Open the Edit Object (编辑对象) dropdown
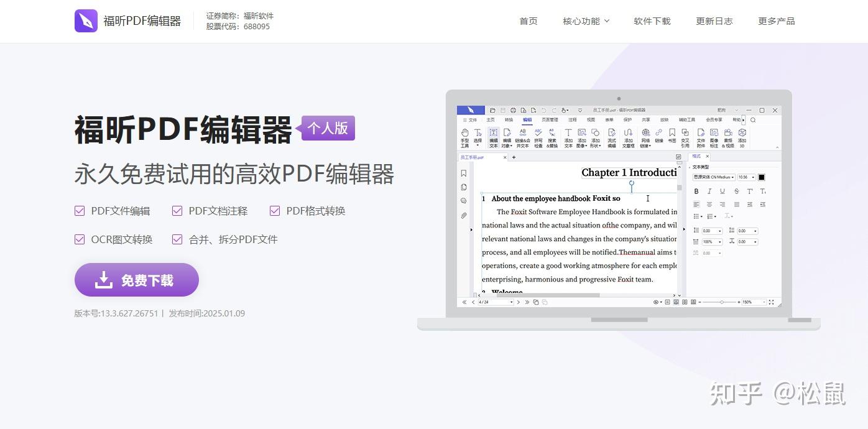Image resolution: width=868 pixels, height=429 pixels. [x=507, y=137]
